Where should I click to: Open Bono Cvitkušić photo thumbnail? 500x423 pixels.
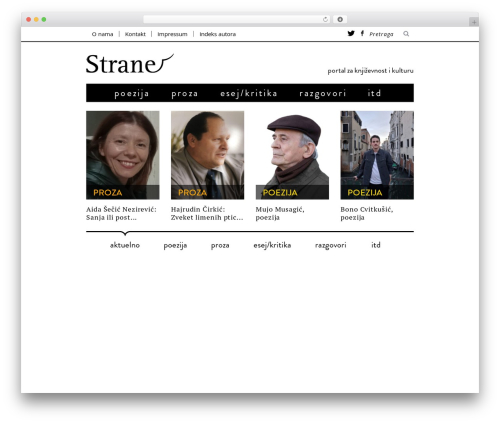(x=377, y=155)
